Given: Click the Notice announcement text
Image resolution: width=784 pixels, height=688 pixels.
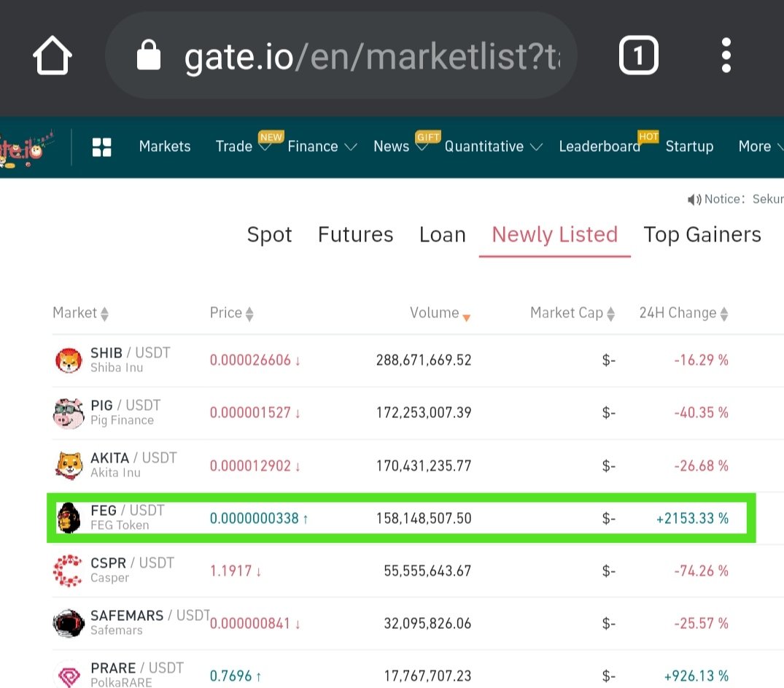Looking at the screenshot, I should 744,199.
